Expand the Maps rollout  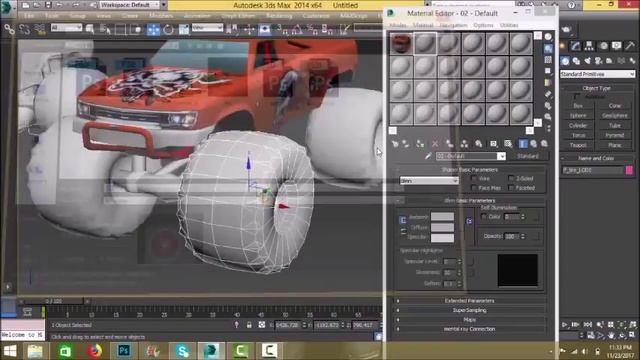pos(469,320)
